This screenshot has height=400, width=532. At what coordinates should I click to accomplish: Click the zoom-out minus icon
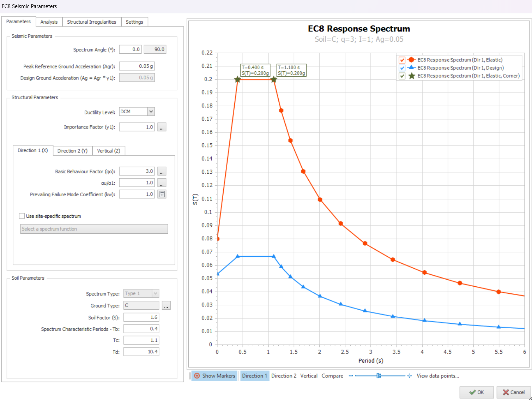point(351,376)
